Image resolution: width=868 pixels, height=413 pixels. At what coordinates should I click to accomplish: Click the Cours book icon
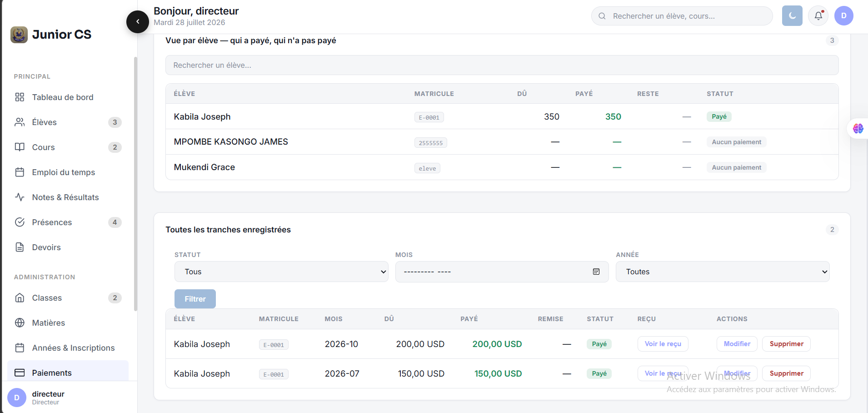[x=20, y=147]
